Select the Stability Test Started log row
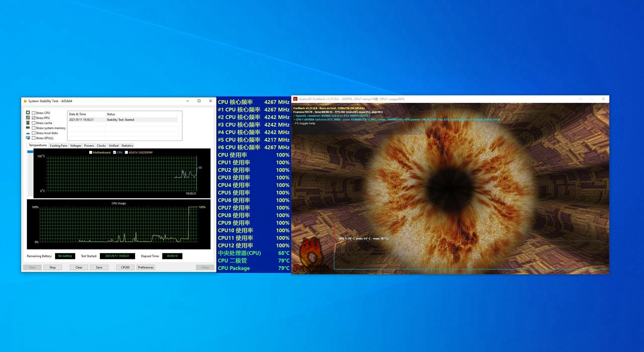The height and width of the screenshot is (352, 644). [x=121, y=120]
